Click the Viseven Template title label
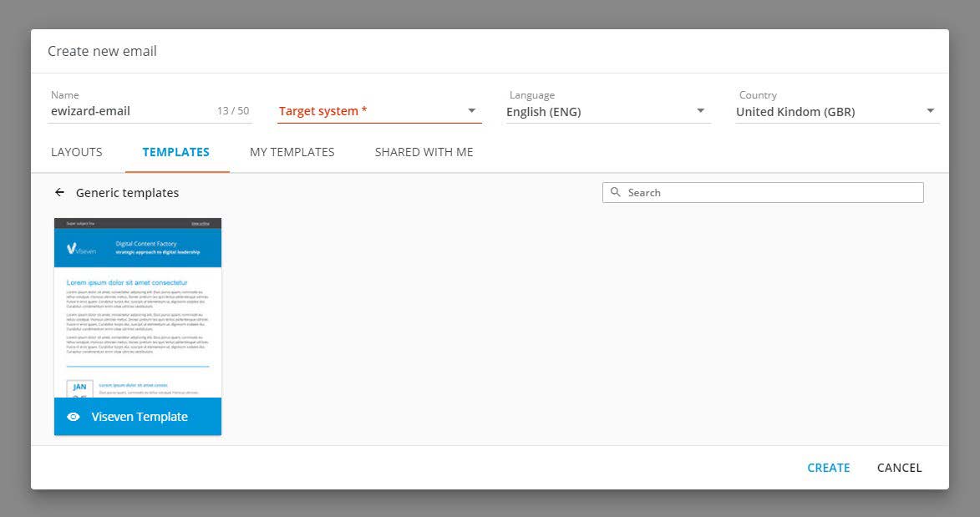This screenshot has width=980, height=517. click(140, 417)
